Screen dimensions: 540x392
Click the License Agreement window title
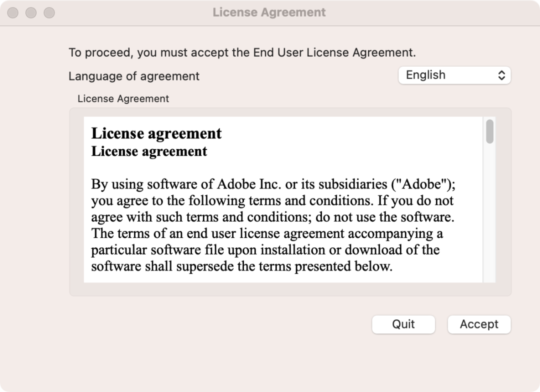point(269,12)
